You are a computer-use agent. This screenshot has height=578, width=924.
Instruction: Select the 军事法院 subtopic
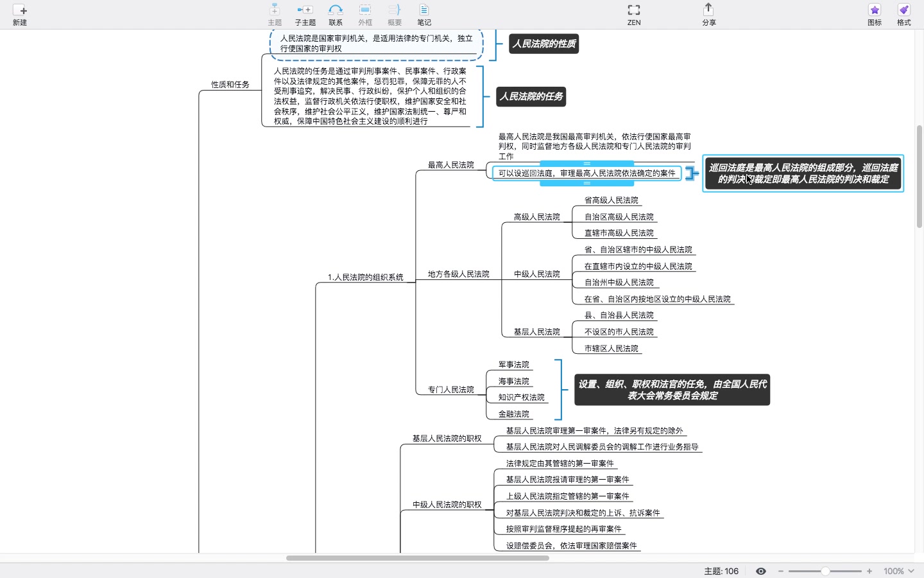coord(514,365)
